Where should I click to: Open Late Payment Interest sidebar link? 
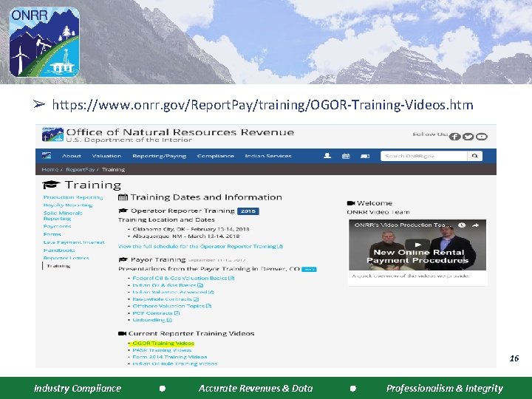(x=74, y=242)
